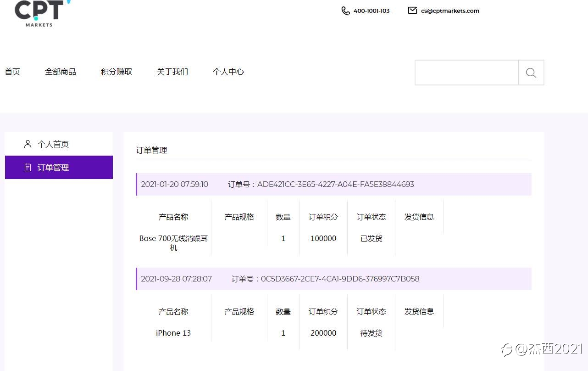Click 产品规格 header in the Bose order

239,217
